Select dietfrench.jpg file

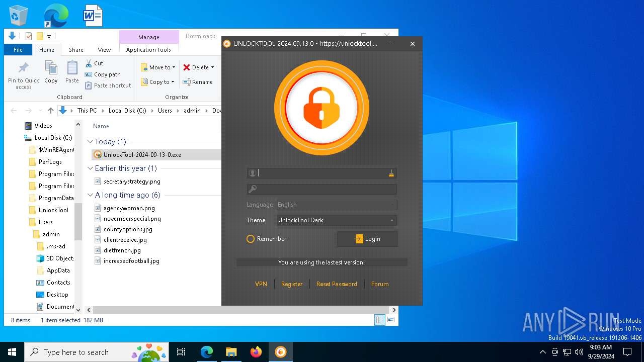click(122, 250)
